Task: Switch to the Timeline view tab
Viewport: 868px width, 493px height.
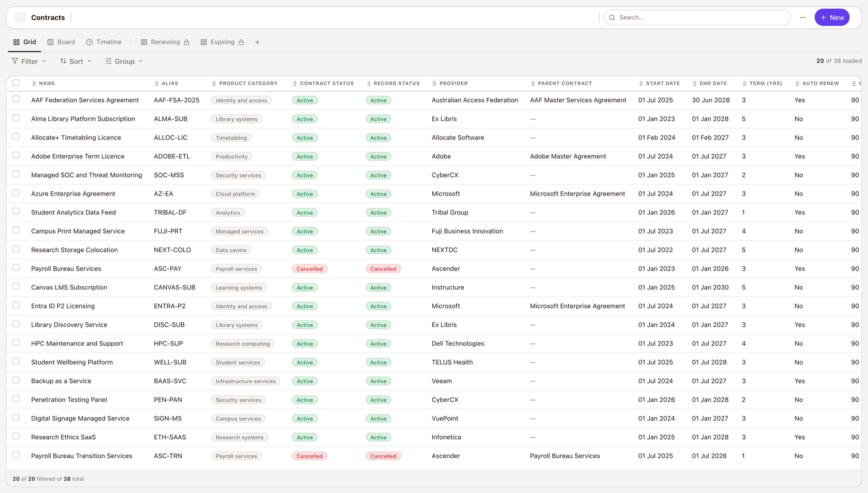Action: (x=104, y=42)
